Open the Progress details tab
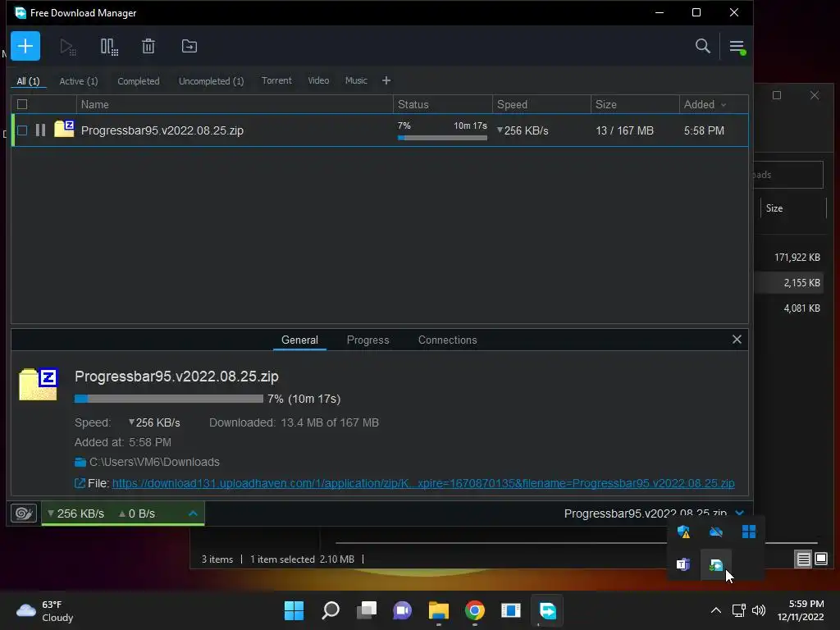The width and height of the screenshot is (840, 630). point(367,340)
